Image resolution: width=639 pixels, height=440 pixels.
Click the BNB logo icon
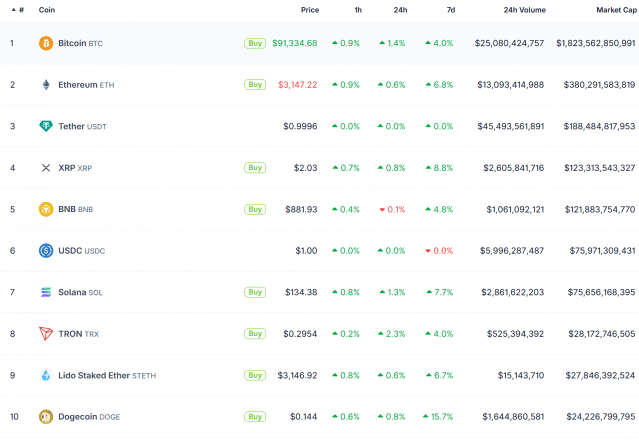pos(45,209)
